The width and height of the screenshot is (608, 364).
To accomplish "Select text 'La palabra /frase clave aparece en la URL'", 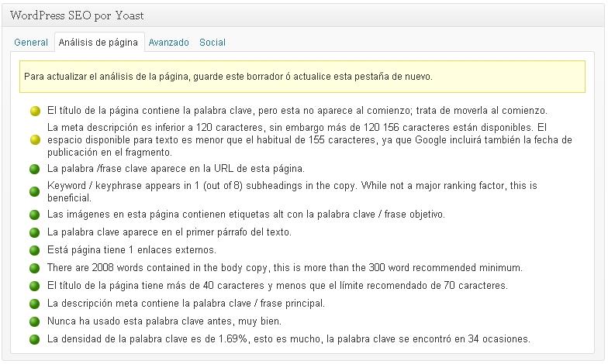I will (x=140, y=169).
